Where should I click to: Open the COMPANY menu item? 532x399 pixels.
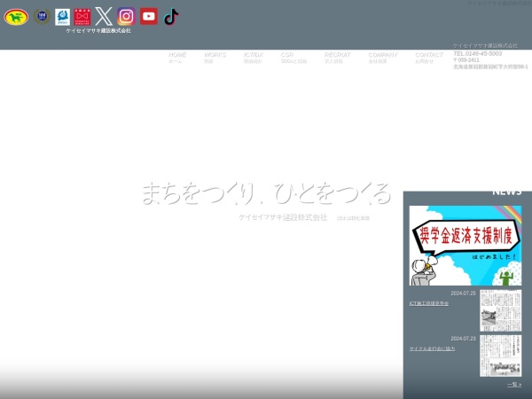click(383, 58)
